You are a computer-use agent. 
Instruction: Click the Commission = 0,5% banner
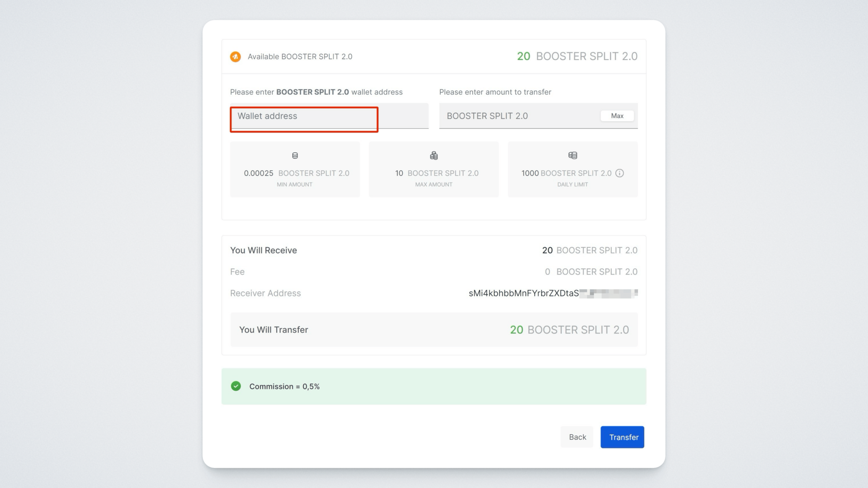point(434,386)
